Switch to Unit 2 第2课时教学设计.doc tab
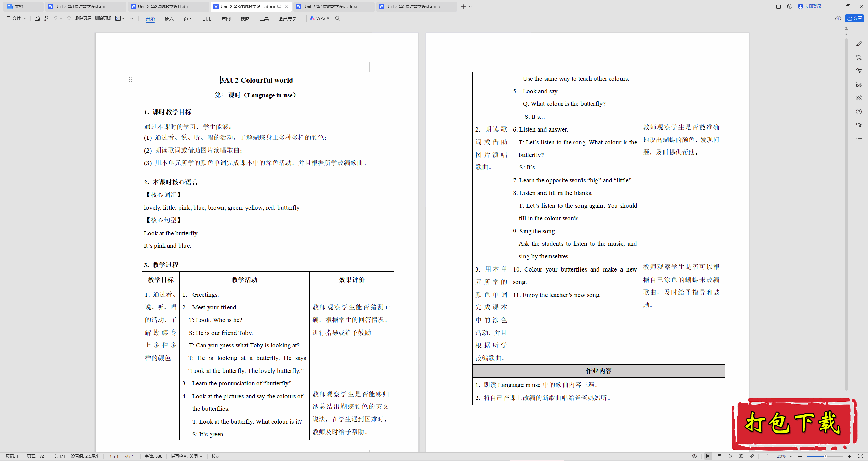This screenshot has height=461, width=868. coord(169,6)
